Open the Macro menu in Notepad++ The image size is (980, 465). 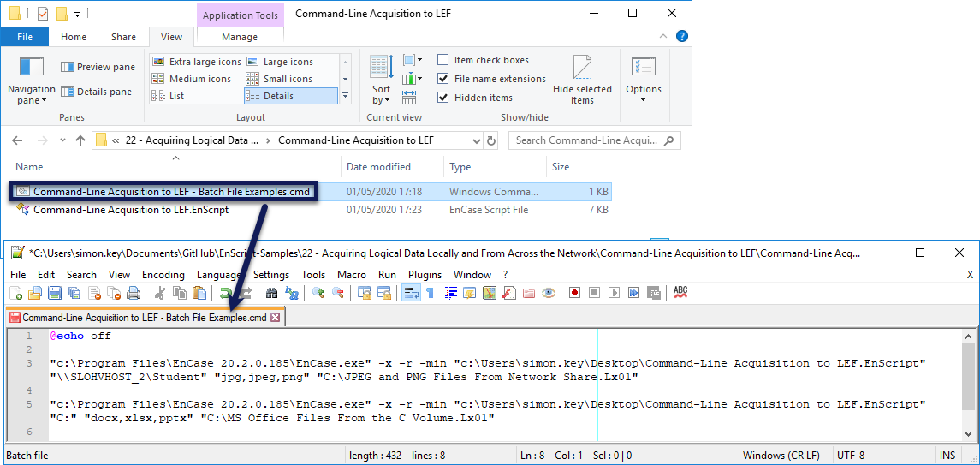351,274
